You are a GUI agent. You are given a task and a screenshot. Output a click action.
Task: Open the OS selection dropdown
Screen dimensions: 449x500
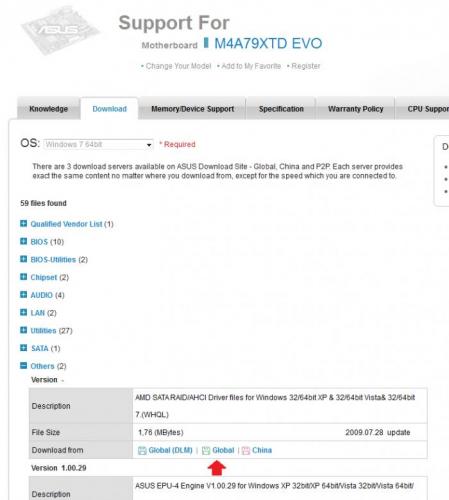pyautogui.click(x=99, y=144)
